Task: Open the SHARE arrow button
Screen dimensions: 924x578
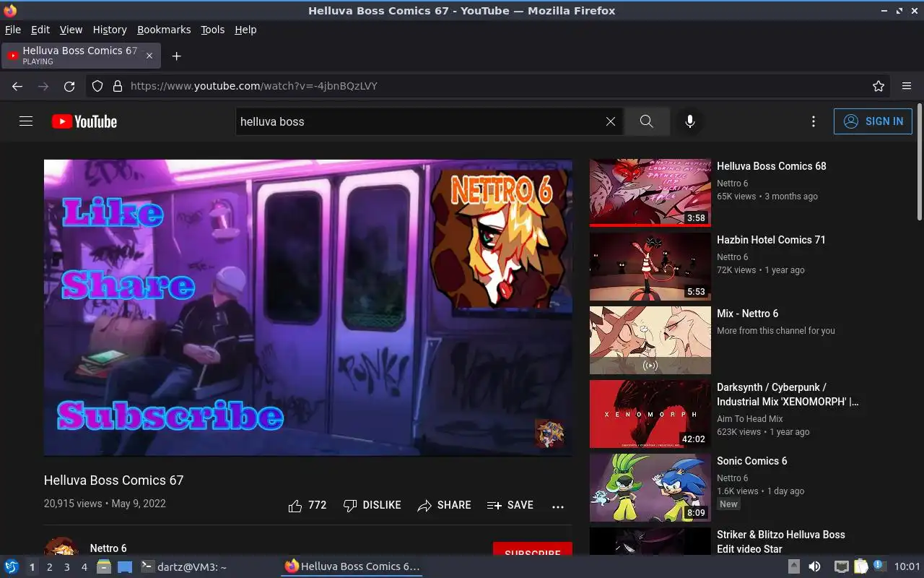Action: tap(445, 505)
